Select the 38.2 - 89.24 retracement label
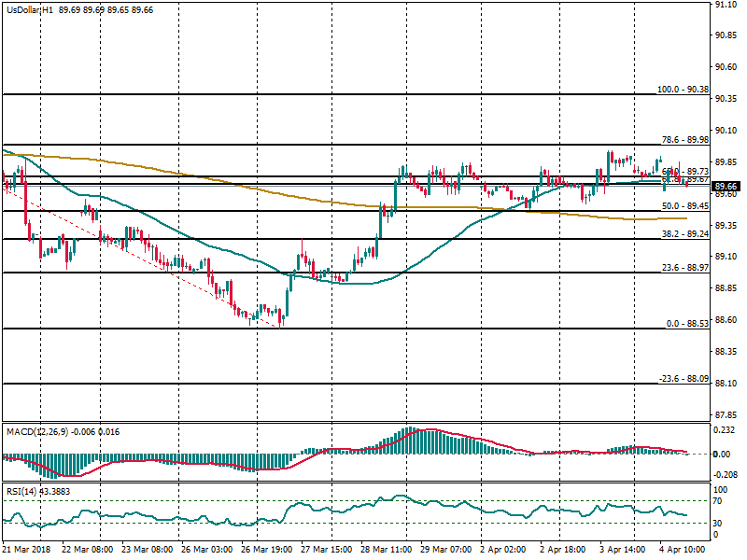747x560 pixels. pos(684,234)
